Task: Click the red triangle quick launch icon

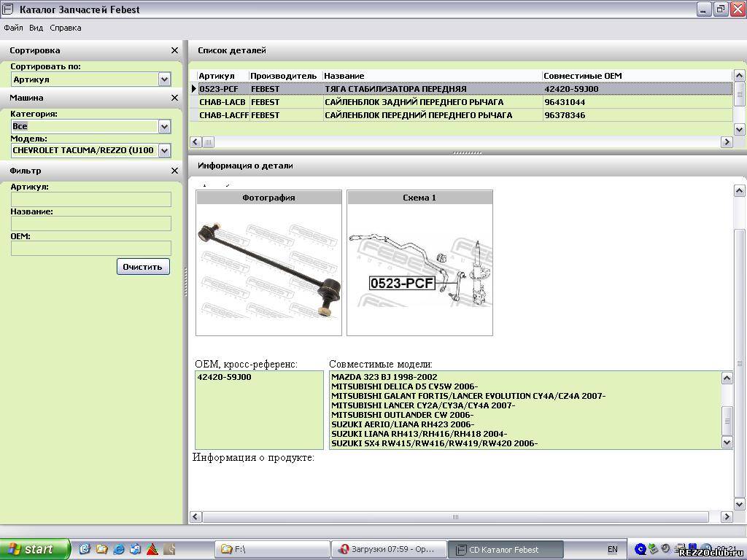Action: (152, 549)
